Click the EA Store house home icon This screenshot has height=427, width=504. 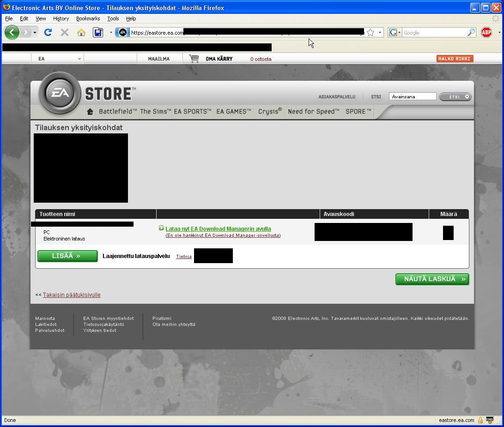click(90, 112)
